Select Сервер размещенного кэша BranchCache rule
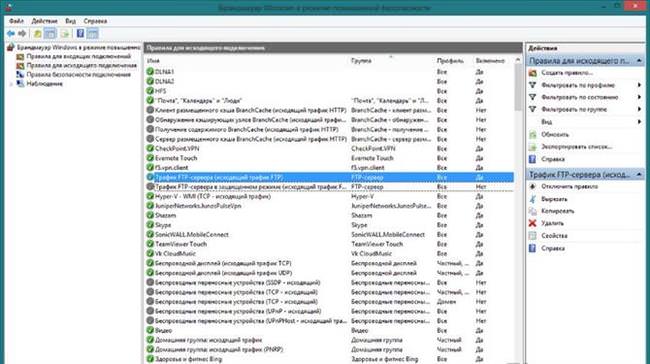The image size is (650, 364). (x=330, y=139)
